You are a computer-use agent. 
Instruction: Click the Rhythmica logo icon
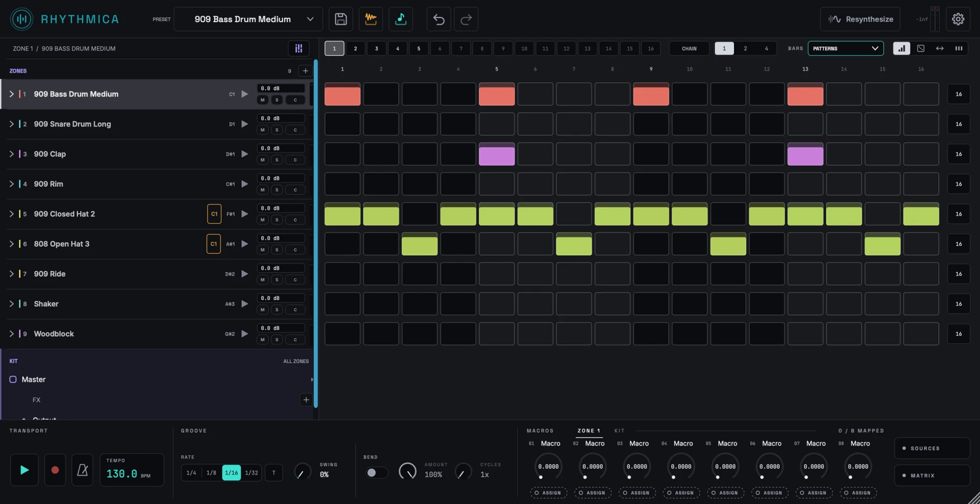pyautogui.click(x=22, y=19)
